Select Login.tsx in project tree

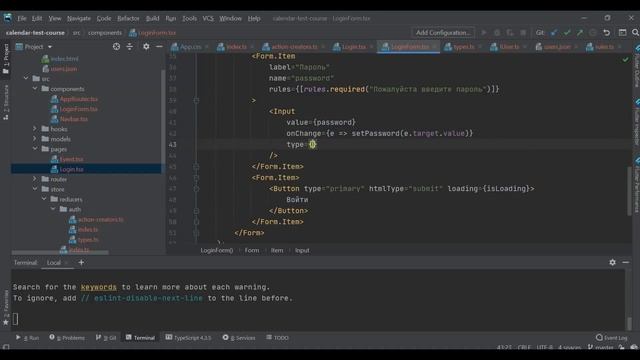tap(67, 169)
